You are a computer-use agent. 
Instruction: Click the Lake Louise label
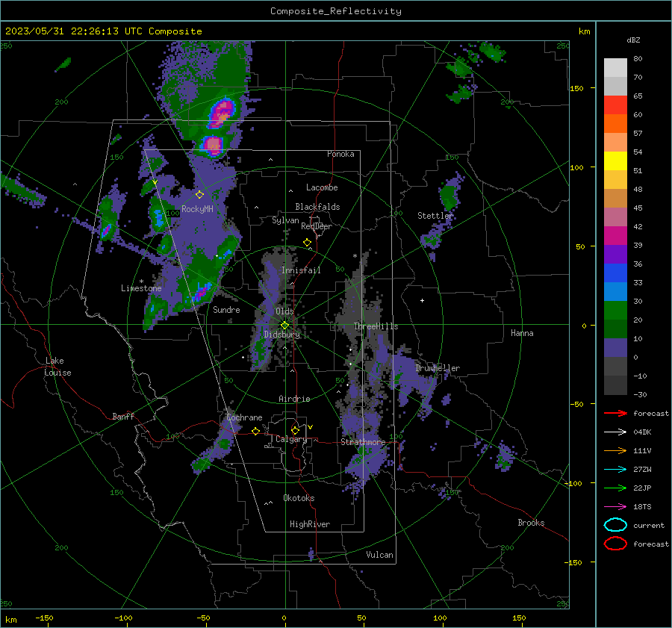point(57,367)
